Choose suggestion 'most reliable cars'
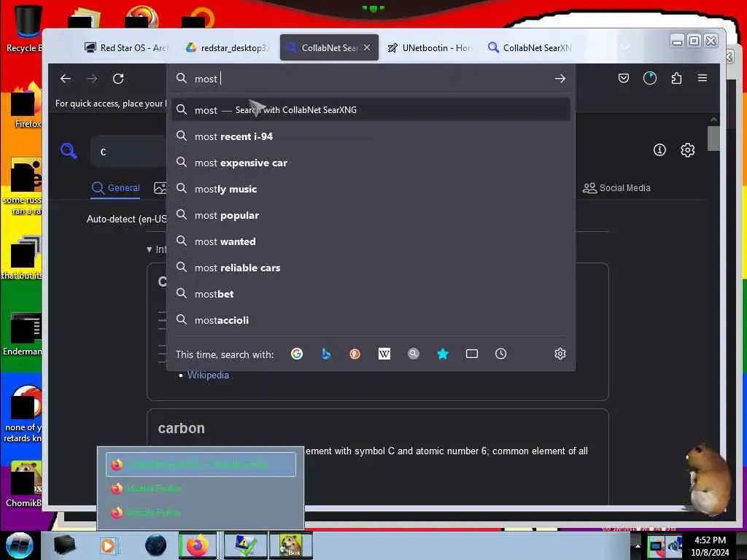 click(x=371, y=268)
